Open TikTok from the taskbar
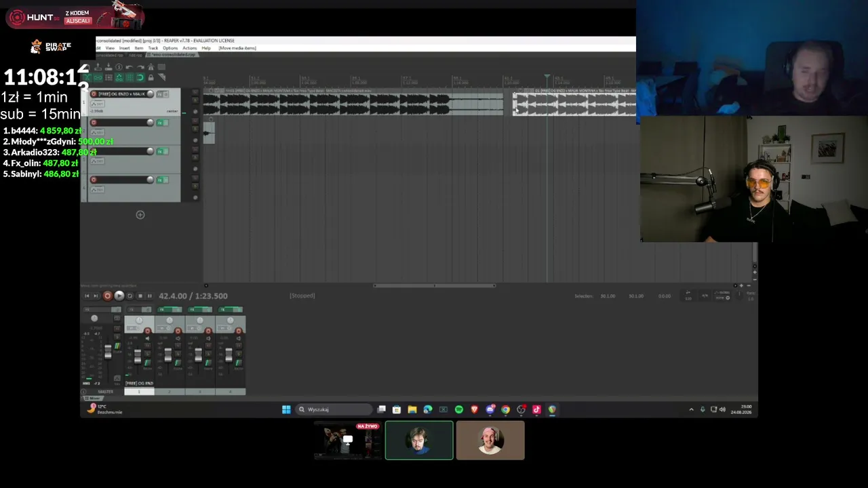Image resolution: width=868 pixels, height=488 pixels. (x=536, y=409)
